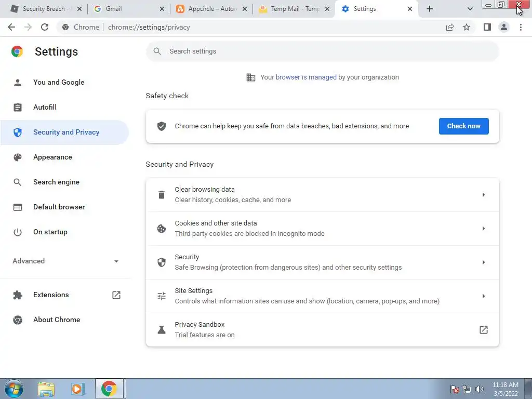Image resolution: width=532 pixels, height=399 pixels.
Task: Click the network tray icon
Action: coord(467,389)
